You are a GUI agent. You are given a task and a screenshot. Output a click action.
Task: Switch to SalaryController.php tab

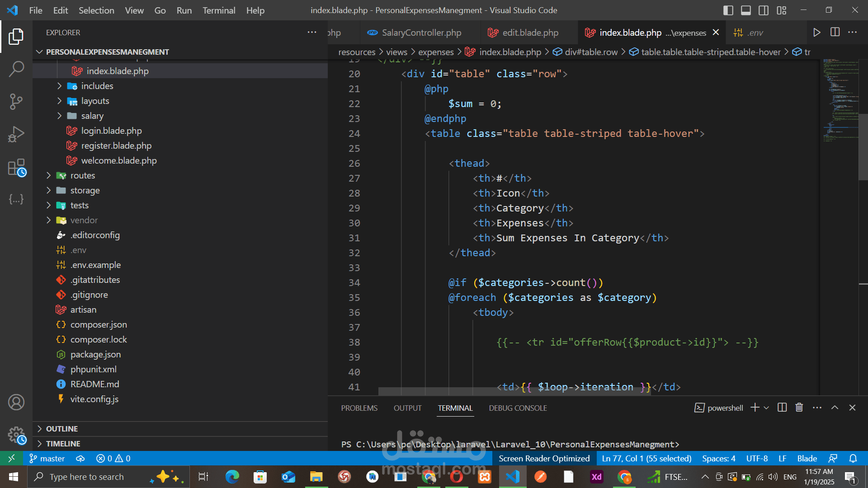coord(421,33)
